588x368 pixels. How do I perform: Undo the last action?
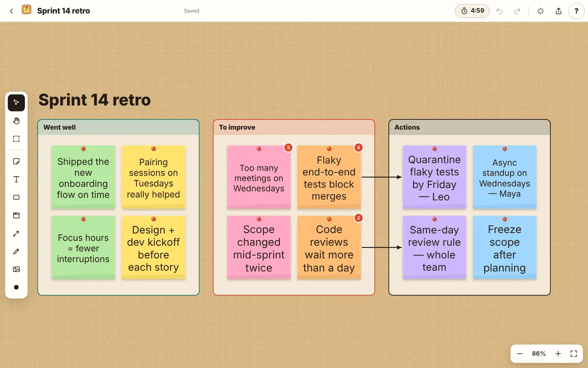pyautogui.click(x=499, y=11)
